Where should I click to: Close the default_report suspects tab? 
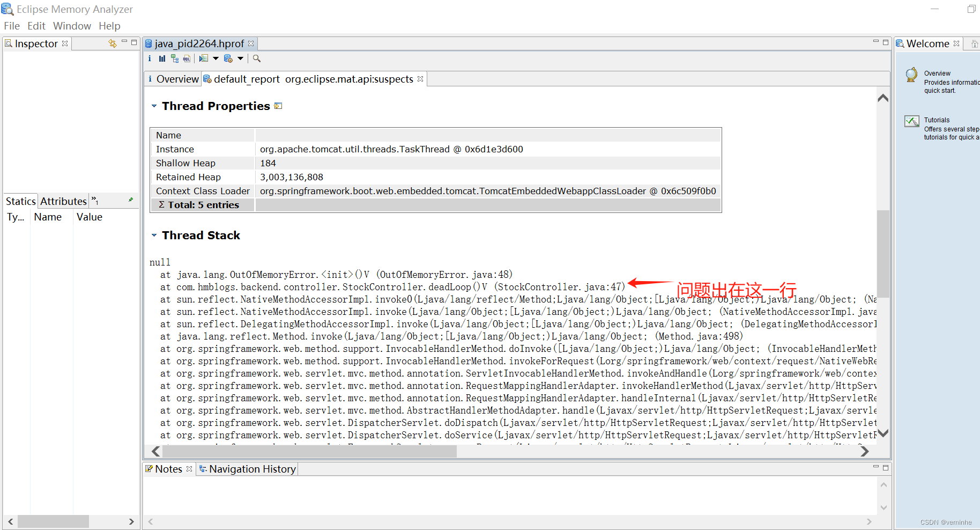[420, 79]
